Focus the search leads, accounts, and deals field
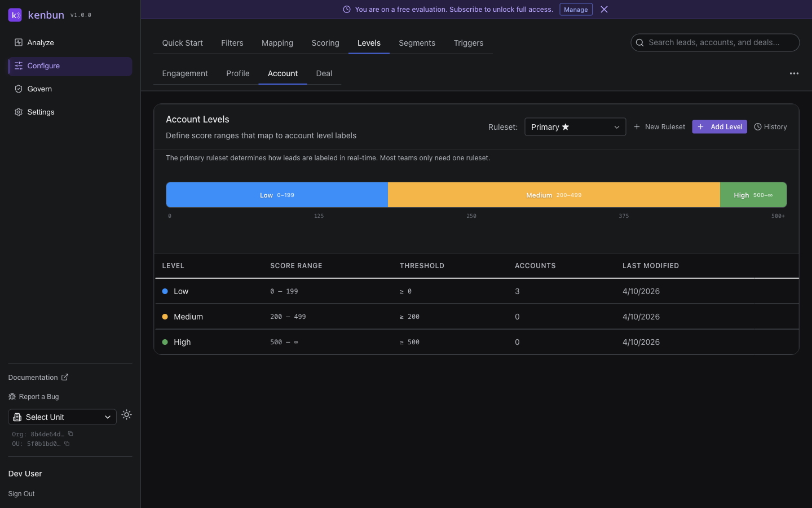The image size is (812, 508). click(715, 42)
